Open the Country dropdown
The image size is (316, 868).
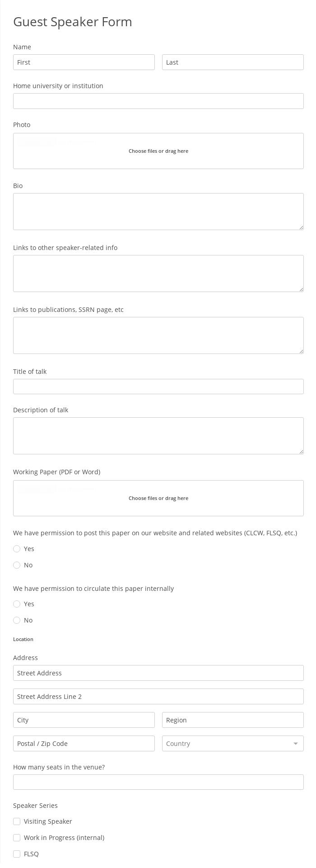(232, 743)
